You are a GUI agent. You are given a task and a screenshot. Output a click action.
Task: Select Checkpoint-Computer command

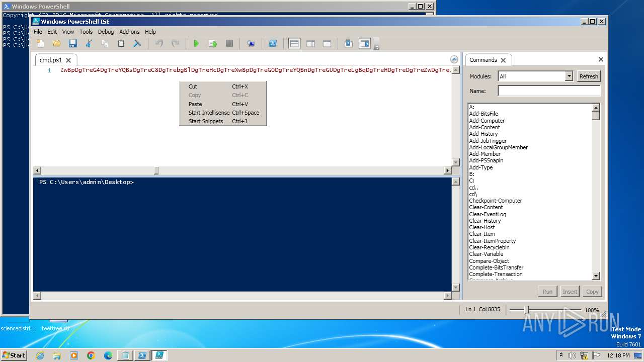[x=496, y=201]
